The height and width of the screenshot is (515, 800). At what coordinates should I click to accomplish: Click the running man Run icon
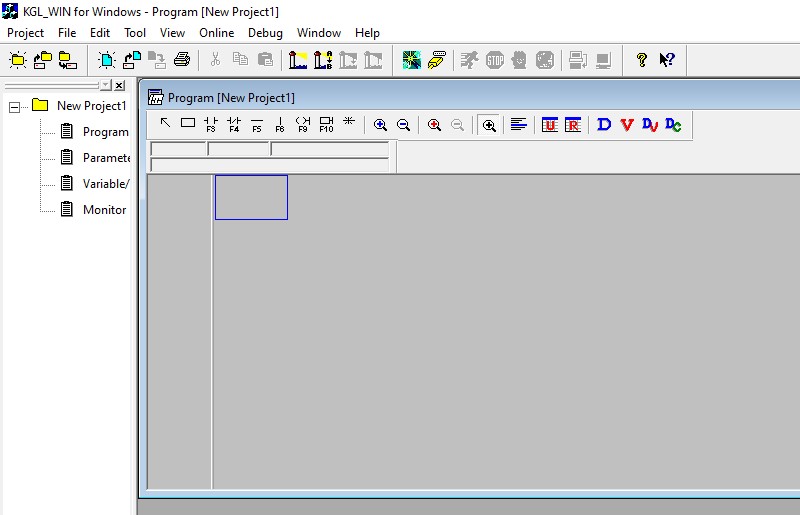tap(469, 60)
